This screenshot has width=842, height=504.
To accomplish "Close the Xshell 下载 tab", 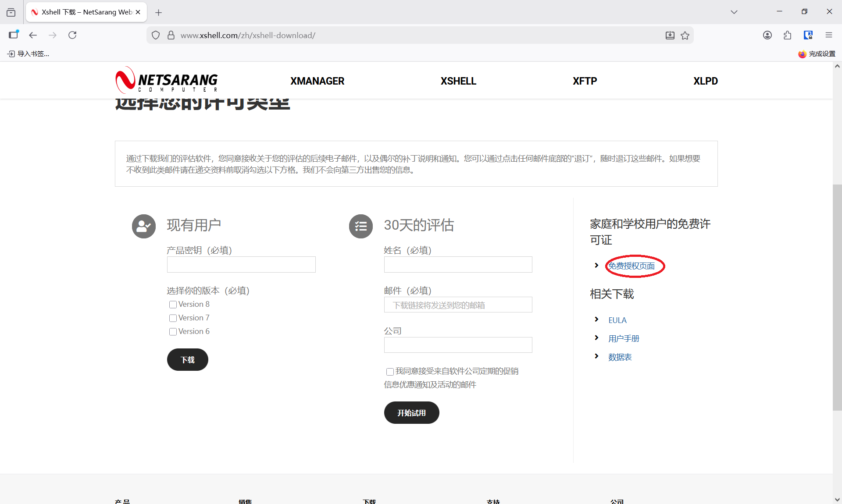I will pyautogui.click(x=138, y=12).
